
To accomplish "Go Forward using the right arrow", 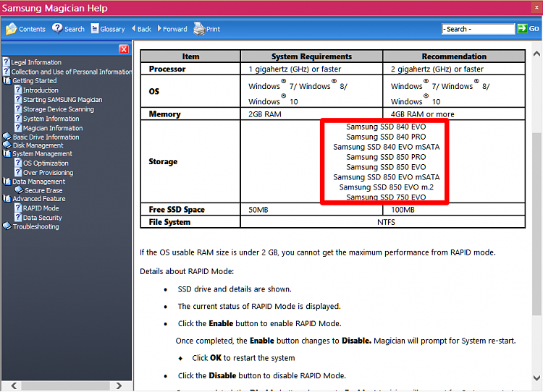I will coord(159,29).
